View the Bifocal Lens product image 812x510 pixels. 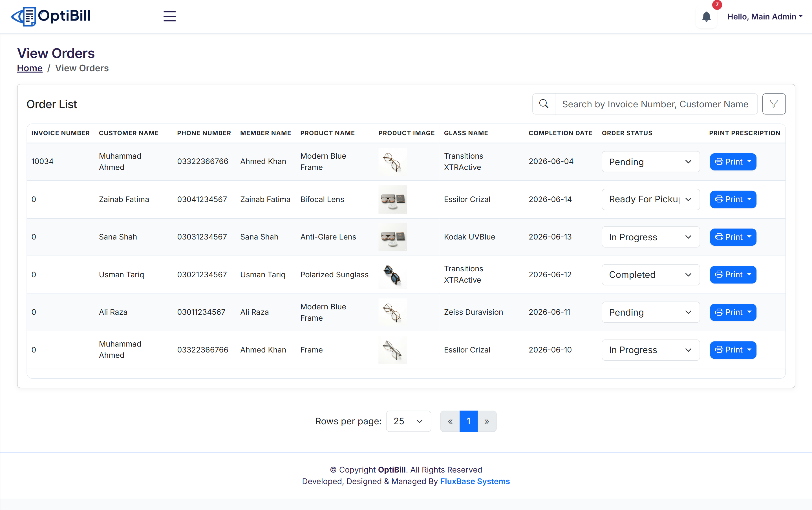tap(392, 199)
